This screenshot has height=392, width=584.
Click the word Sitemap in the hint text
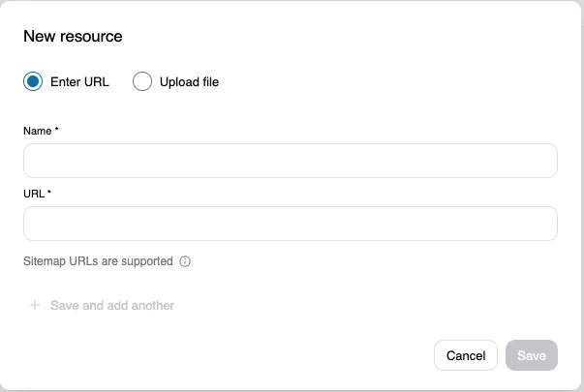[45, 261]
